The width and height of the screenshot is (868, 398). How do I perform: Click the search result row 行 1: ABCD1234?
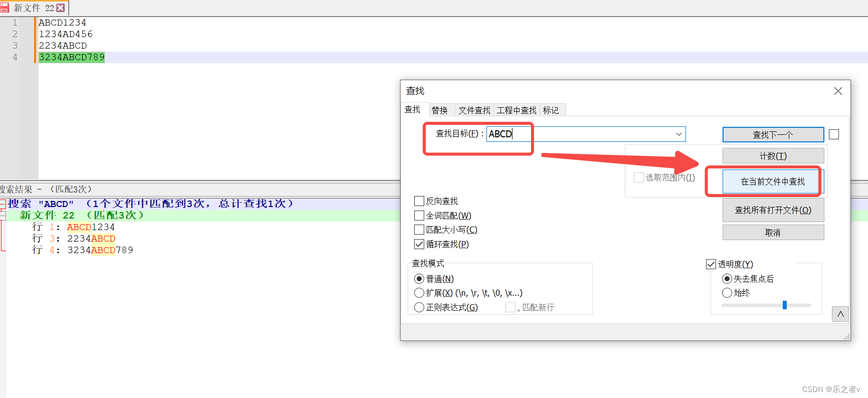[x=73, y=227]
